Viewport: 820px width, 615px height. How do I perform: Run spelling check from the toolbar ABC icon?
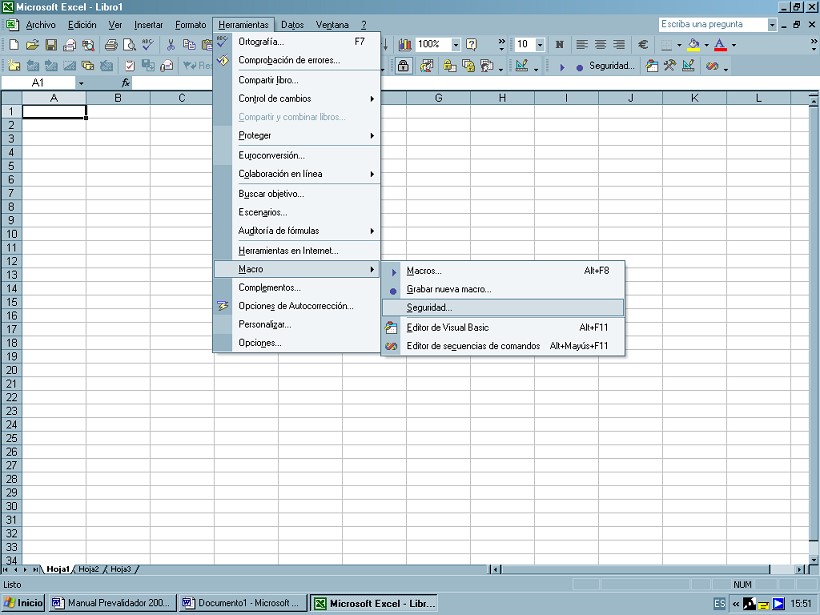[147, 45]
